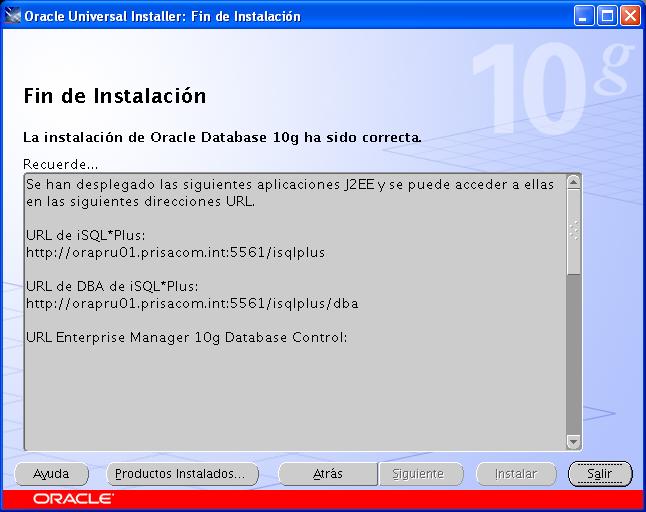Click the installer title bar icon
The width and height of the screenshot is (646, 512).
pos(12,16)
